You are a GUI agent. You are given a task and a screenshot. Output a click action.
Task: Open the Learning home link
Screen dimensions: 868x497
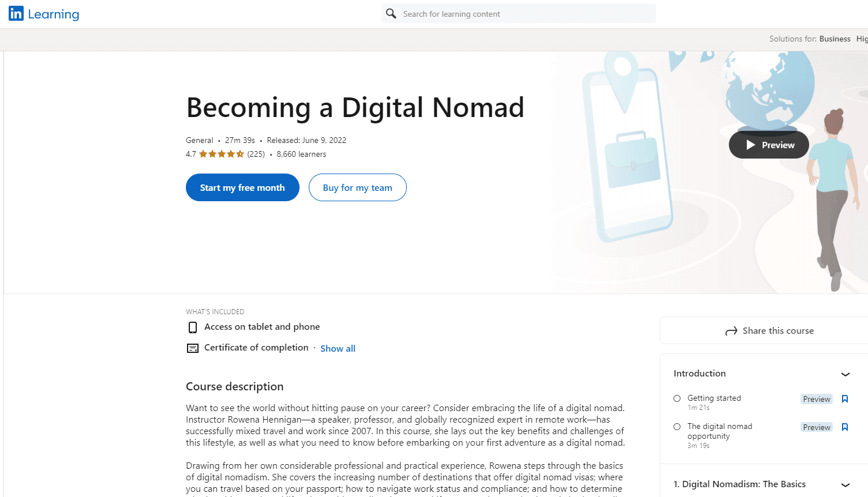point(53,14)
